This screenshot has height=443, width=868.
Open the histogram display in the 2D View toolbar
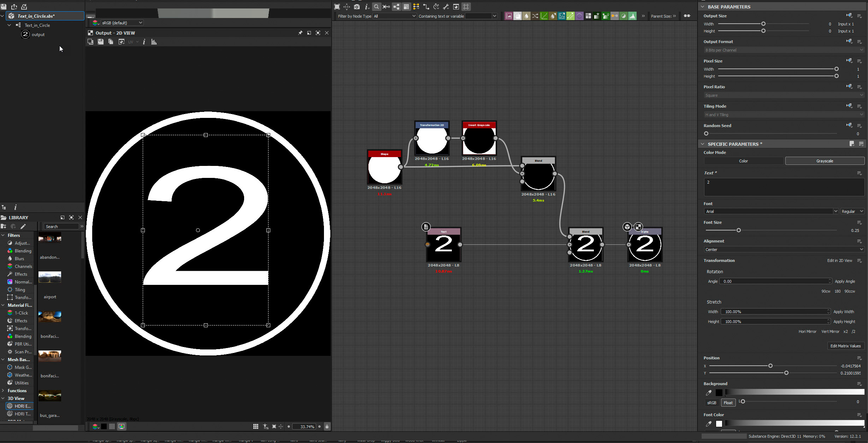tap(154, 42)
